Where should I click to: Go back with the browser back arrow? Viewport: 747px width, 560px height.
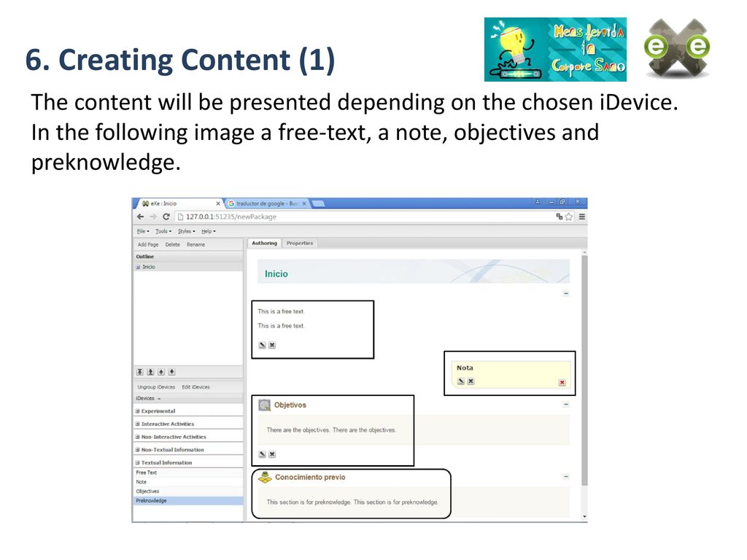[x=140, y=217]
